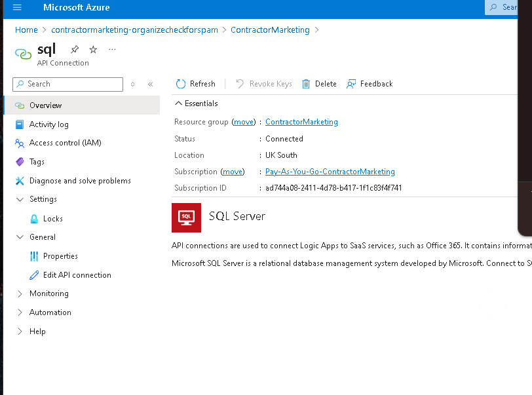Focus the top Azure search box
Viewport: 532px width, 395px height.
click(501, 7)
